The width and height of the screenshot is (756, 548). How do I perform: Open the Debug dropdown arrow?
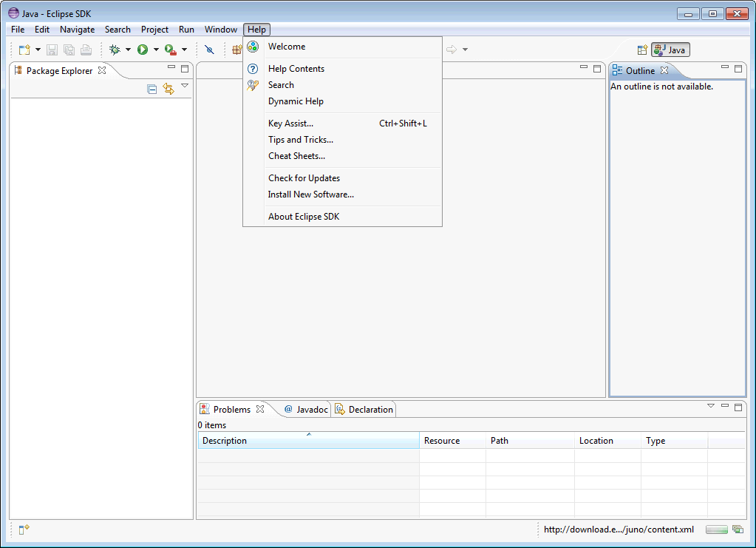pos(128,50)
